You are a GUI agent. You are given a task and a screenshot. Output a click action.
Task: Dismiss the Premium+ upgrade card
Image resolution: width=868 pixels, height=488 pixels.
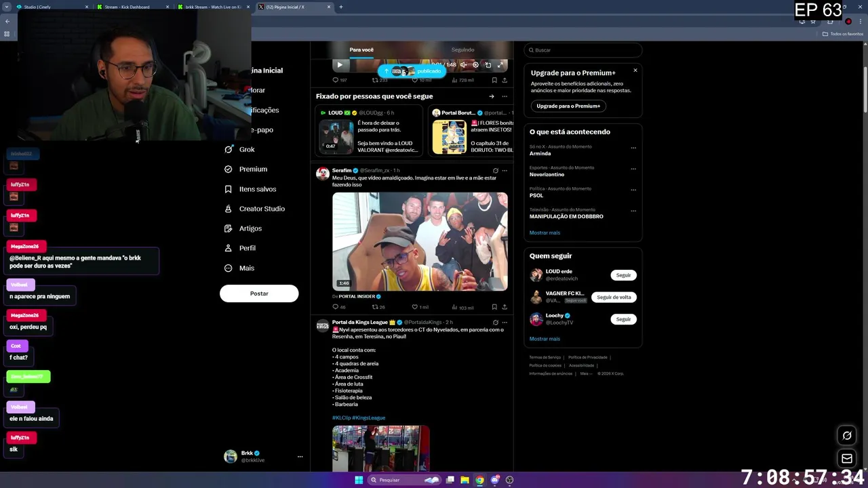[635, 70]
